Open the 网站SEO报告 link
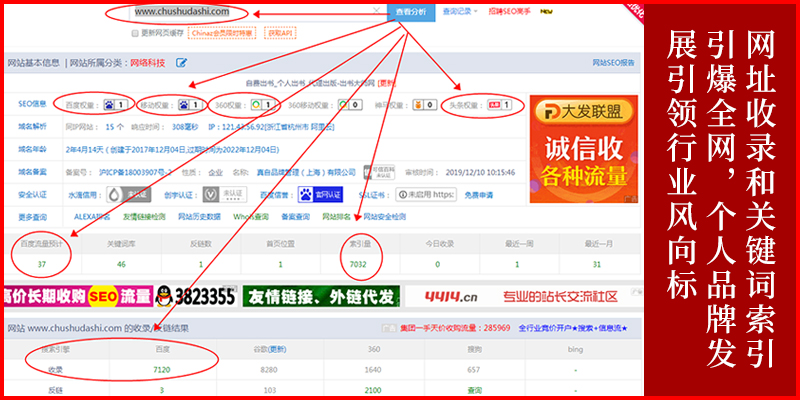This screenshot has height=400, width=800. [x=612, y=62]
